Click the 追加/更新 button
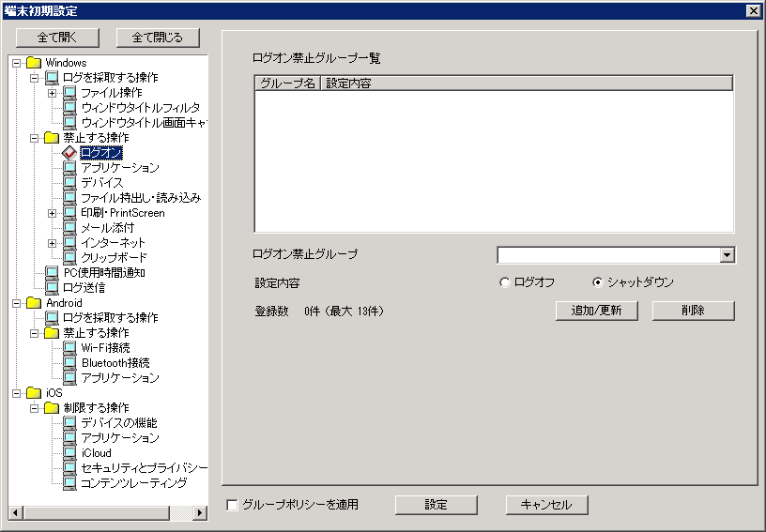Image resolution: width=766 pixels, height=532 pixels. [x=596, y=311]
